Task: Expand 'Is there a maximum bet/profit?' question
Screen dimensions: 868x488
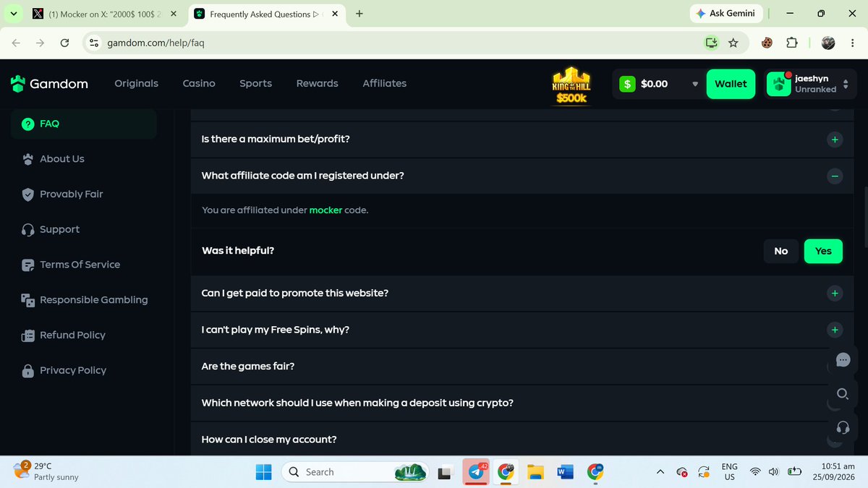Action: (521, 139)
